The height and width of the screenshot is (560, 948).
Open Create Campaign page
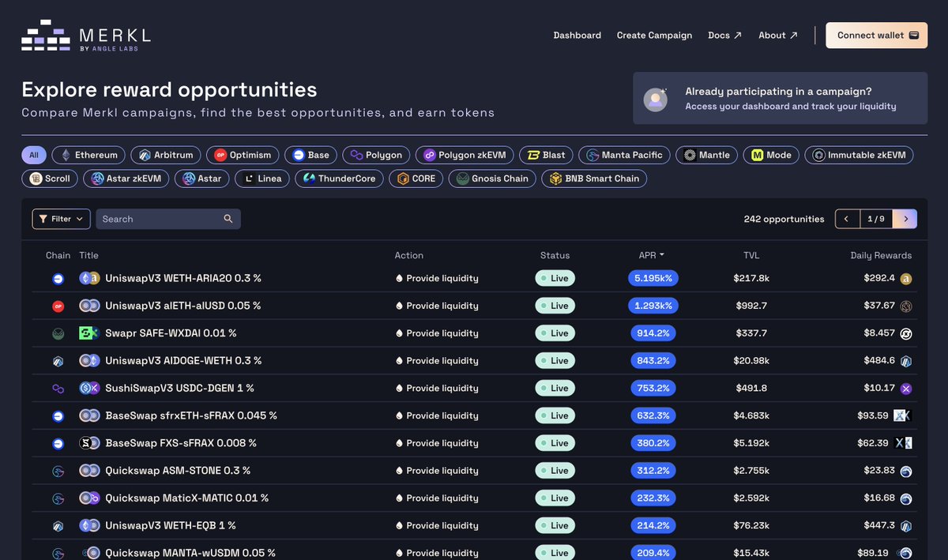pyautogui.click(x=654, y=36)
